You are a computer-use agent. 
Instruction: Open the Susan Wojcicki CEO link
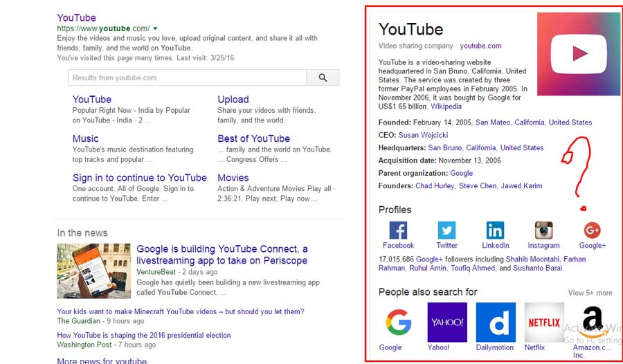point(423,135)
